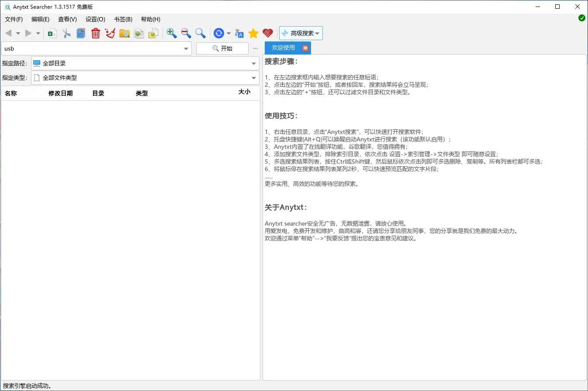Click the zoom in magnifier icon
The width and height of the screenshot is (588, 391).
(x=172, y=33)
